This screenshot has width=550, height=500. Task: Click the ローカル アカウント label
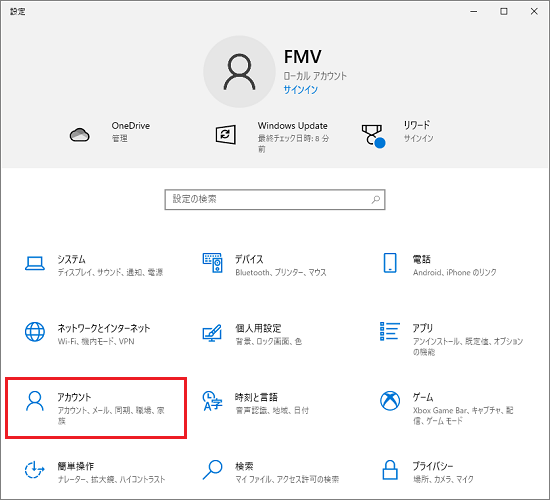click(x=315, y=76)
